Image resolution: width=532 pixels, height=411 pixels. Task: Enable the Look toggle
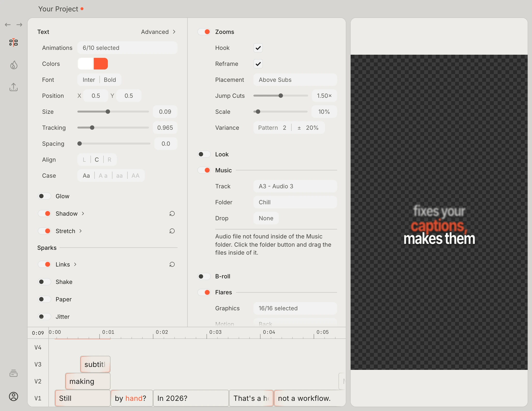click(204, 154)
